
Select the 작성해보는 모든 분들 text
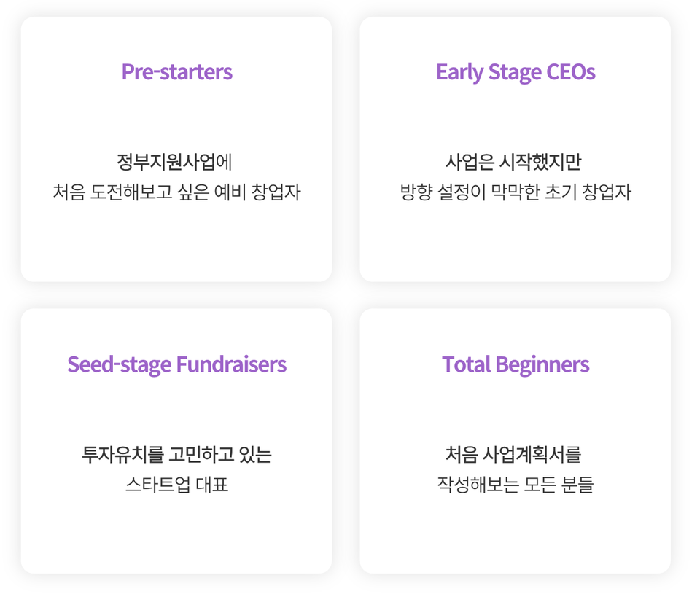(x=516, y=485)
